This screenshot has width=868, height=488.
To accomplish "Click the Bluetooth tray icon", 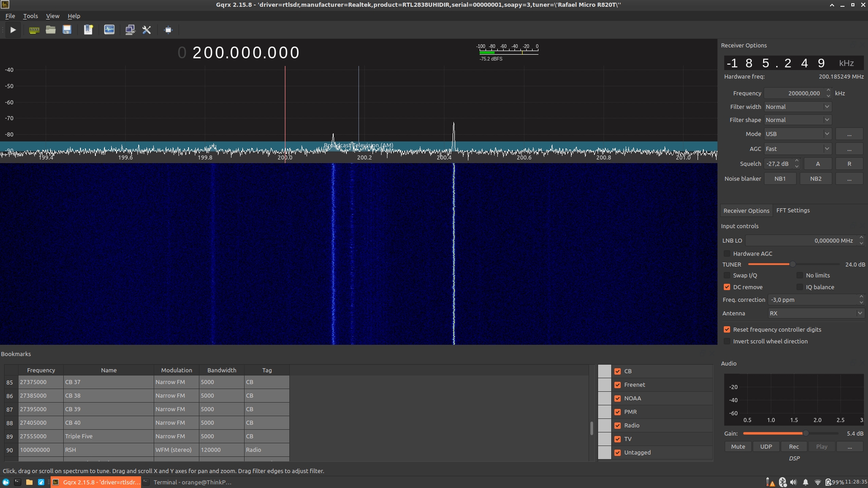I will tap(783, 482).
